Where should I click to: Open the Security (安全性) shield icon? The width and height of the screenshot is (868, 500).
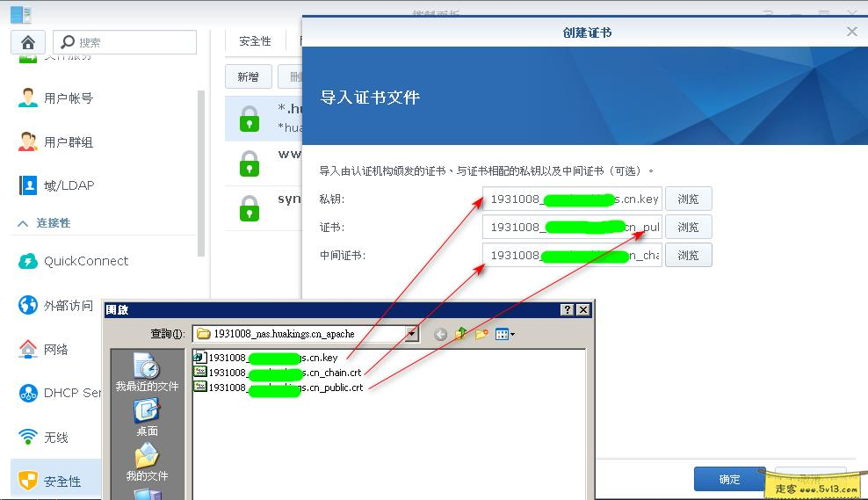[28, 481]
